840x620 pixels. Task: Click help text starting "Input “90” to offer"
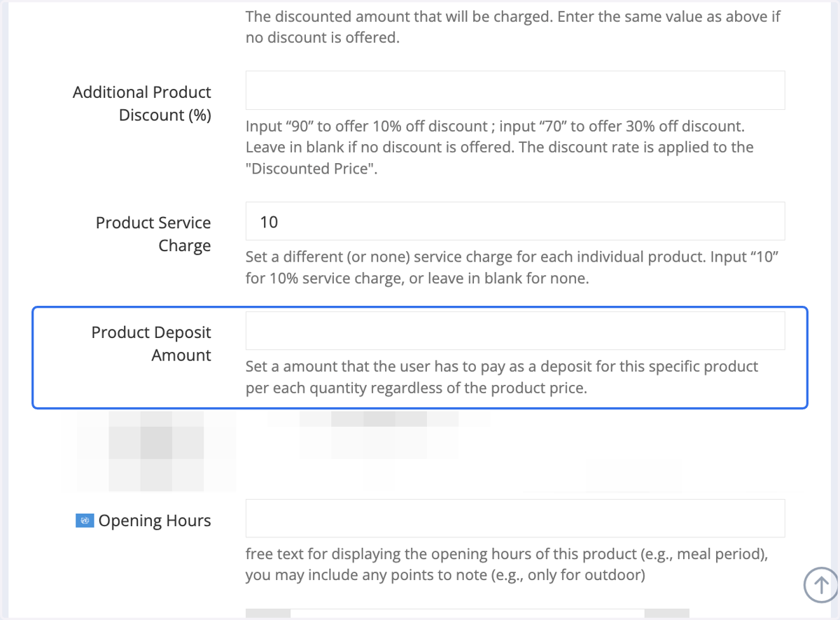tap(500, 148)
